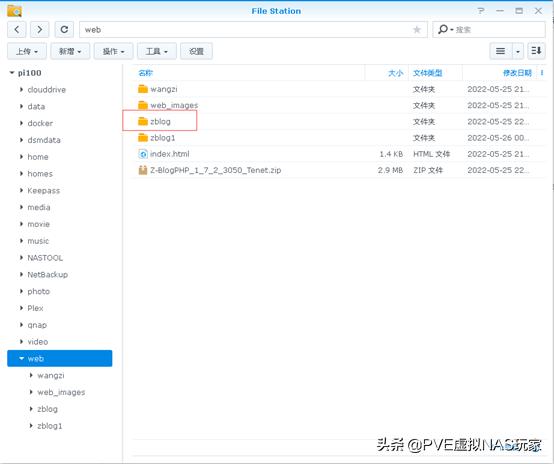Select the wangzi folder icon in the file list
Screen dimensions: 554x464
pyautogui.click(x=143, y=89)
